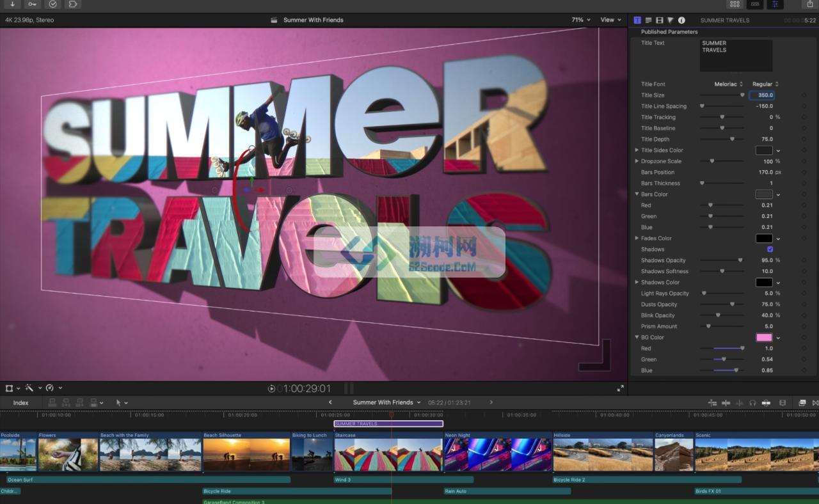
Task: Open the keyword editor key icon
Action: click(32, 4)
